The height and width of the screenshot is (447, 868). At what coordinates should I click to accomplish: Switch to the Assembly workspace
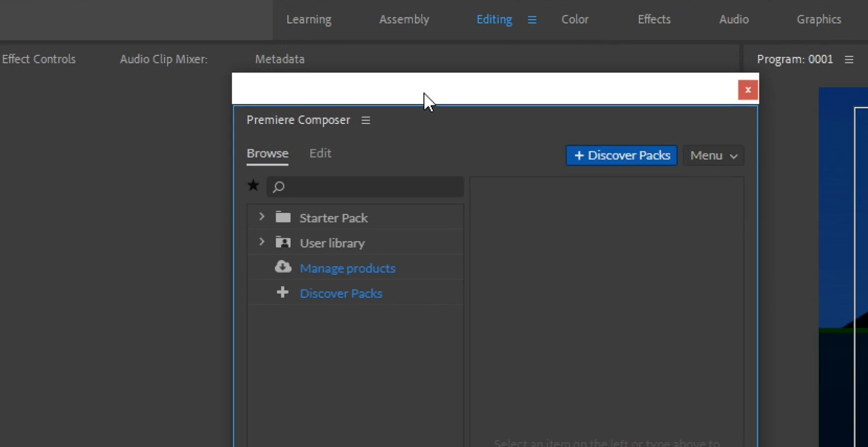404,19
